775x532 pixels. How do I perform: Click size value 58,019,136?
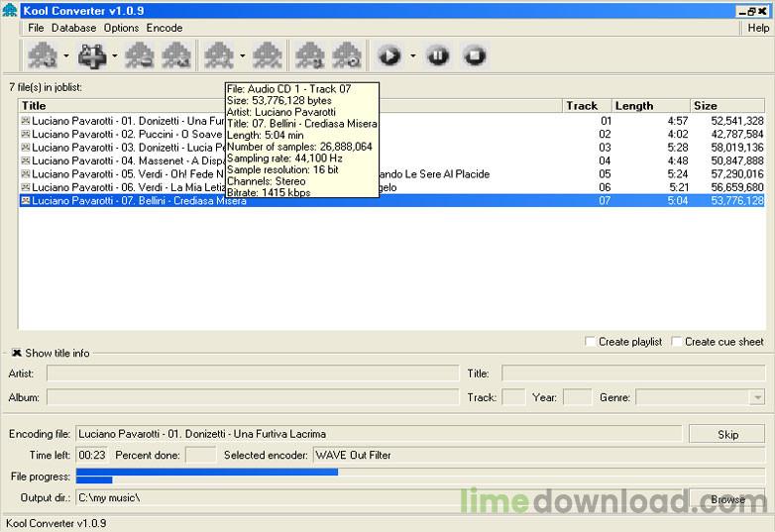pyautogui.click(x=737, y=148)
